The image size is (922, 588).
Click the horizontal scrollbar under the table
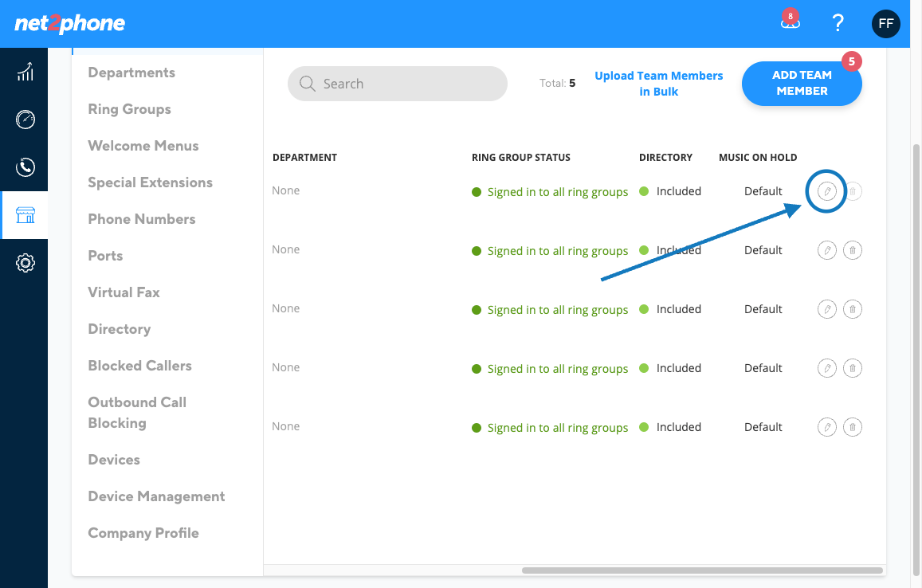(x=702, y=570)
